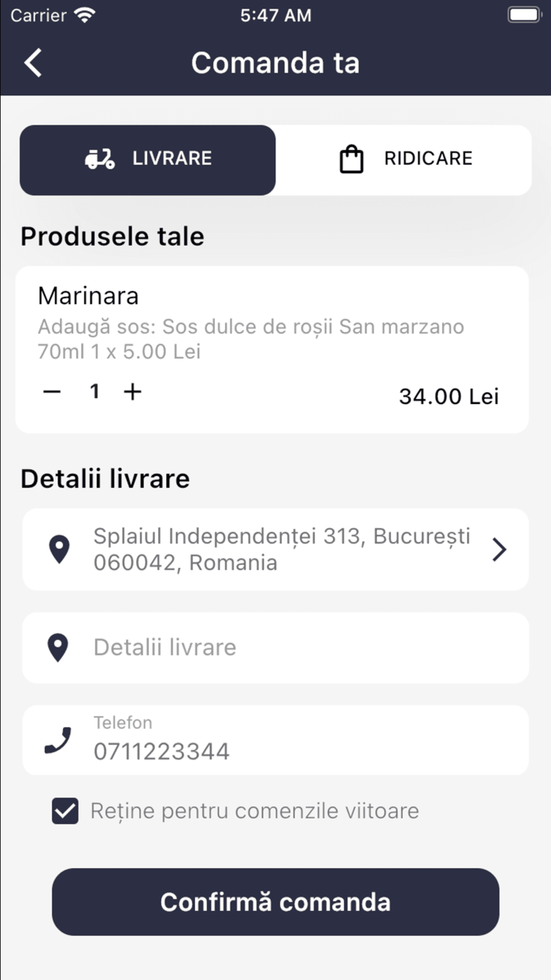Viewport: 551px width, 980px height.
Task: Switch to the LIVRARE tab
Action: pos(148,160)
